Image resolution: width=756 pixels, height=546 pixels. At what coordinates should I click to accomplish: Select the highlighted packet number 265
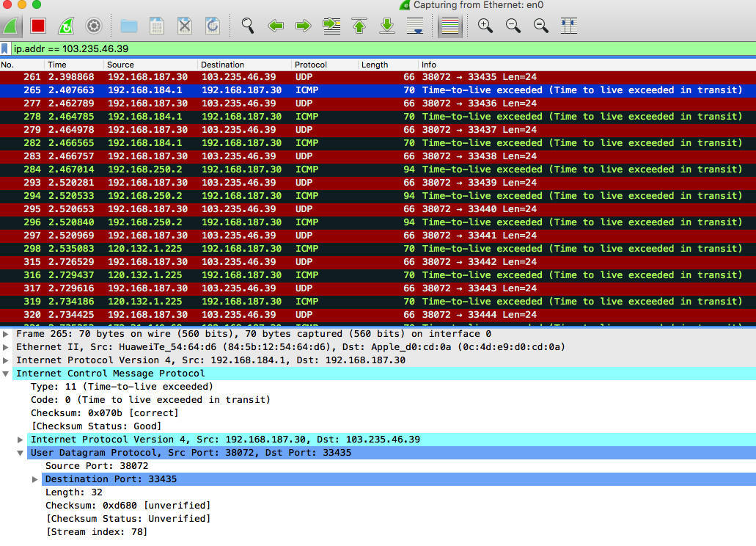click(x=378, y=90)
